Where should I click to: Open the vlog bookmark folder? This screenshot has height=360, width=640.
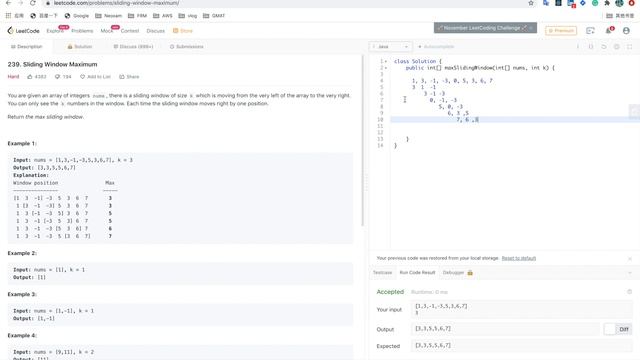coord(187,16)
